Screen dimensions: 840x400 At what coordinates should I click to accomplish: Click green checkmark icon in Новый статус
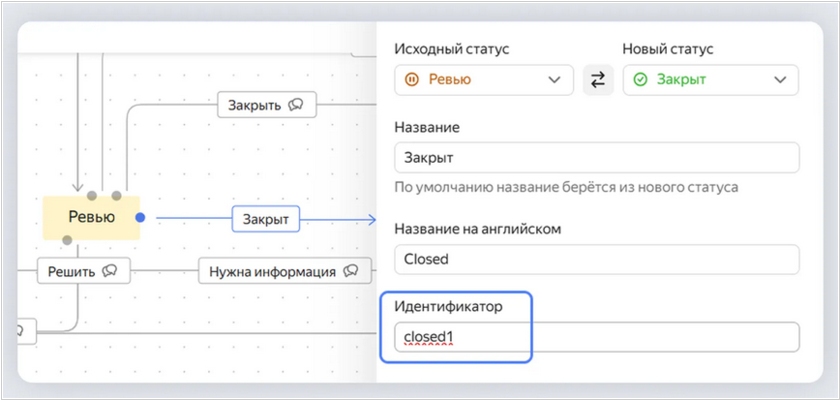(640, 80)
